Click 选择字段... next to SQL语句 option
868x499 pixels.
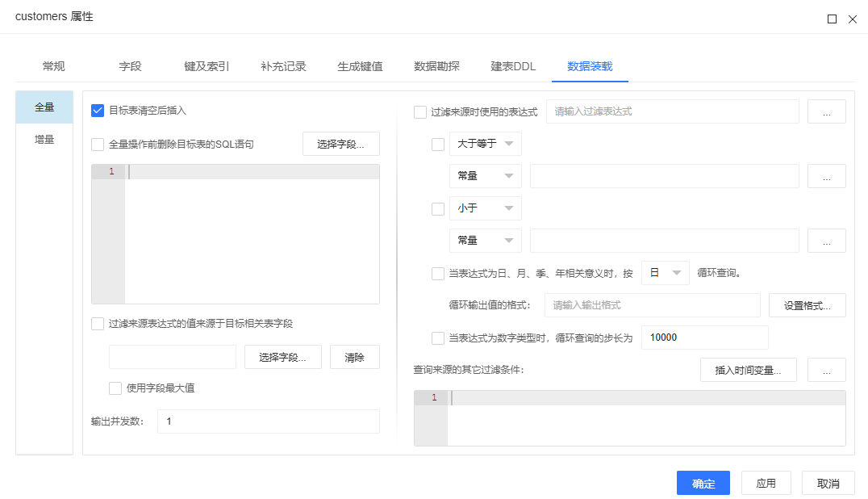click(341, 144)
